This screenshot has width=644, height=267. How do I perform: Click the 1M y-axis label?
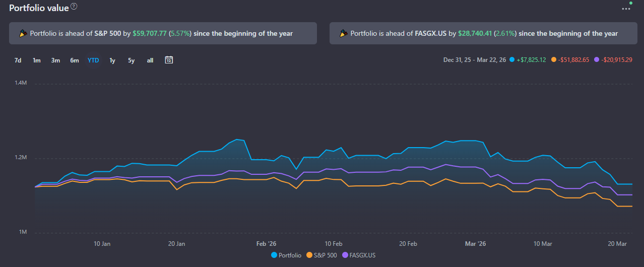(23, 232)
